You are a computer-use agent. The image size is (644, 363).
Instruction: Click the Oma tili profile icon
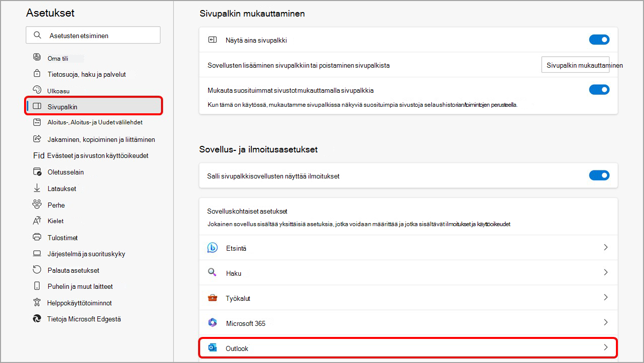pos(37,57)
